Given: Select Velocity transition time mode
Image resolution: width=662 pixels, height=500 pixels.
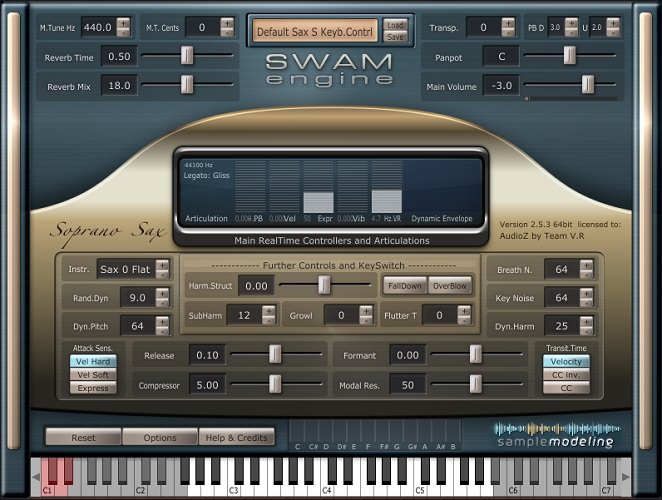Looking at the screenshot, I should (566, 361).
